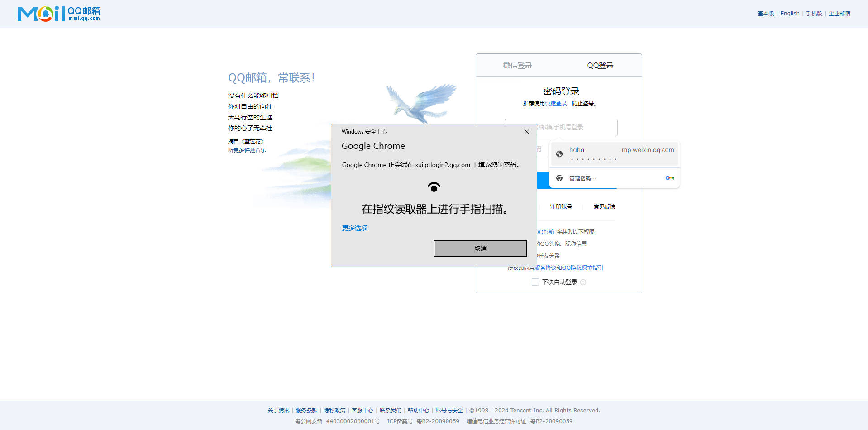Open the 企业邮箱 link
Image resolution: width=868 pixels, height=430 pixels.
(x=839, y=14)
